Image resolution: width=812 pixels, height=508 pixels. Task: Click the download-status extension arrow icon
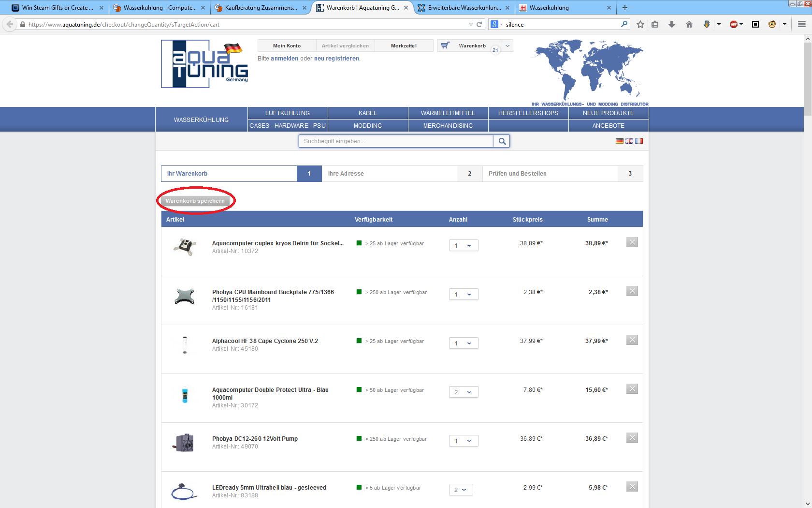(707, 24)
